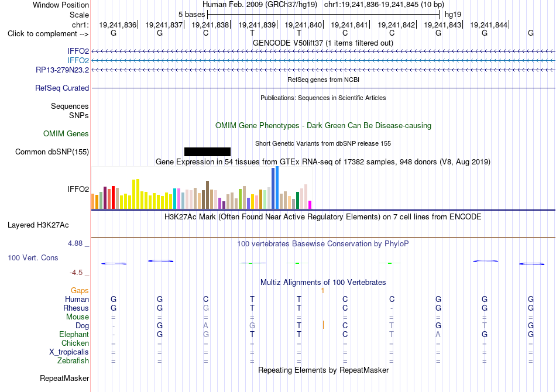Click the IFFO2 label beside the GTEx bar chart

click(x=78, y=189)
